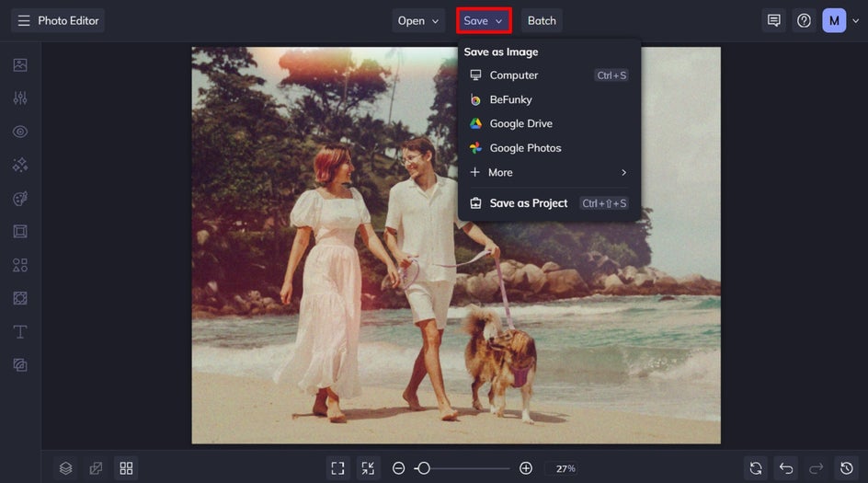Screen dimensions: 868x483
Task: Open the hamburger menu beside Photo Editor
Action: [24, 20]
